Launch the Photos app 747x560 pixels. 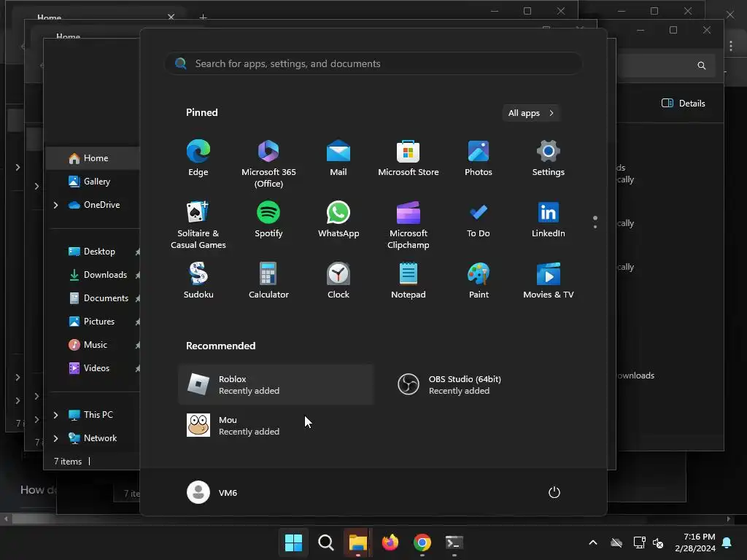click(479, 158)
